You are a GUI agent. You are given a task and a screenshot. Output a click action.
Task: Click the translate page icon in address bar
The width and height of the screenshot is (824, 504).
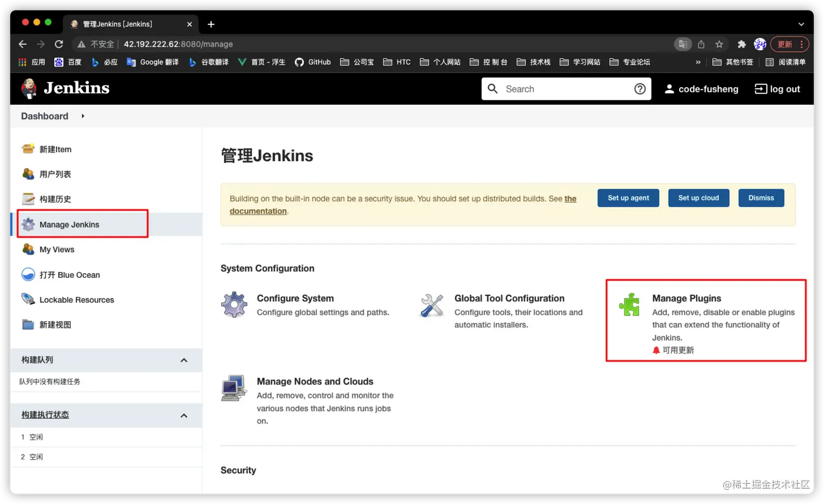click(x=683, y=44)
